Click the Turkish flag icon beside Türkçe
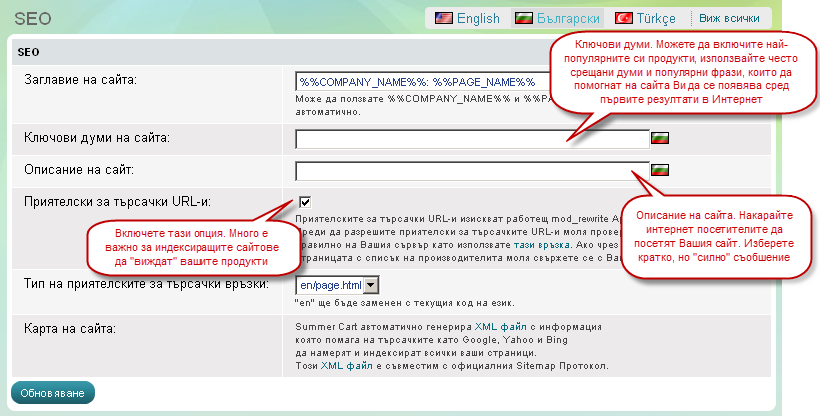This screenshot has height=416, width=820. coord(625,18)
